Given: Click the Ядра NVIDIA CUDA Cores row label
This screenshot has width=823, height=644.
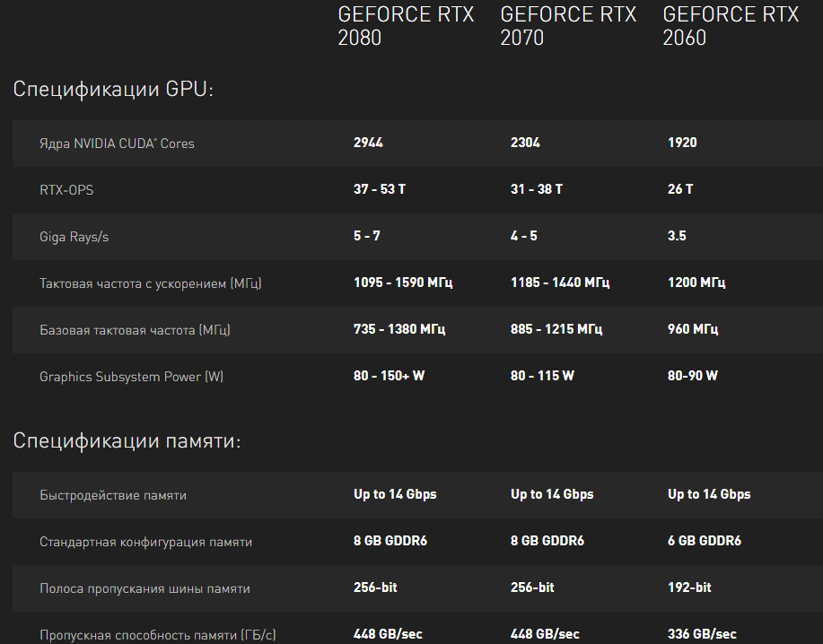Looking at the screenshot, I should point(117,144).
